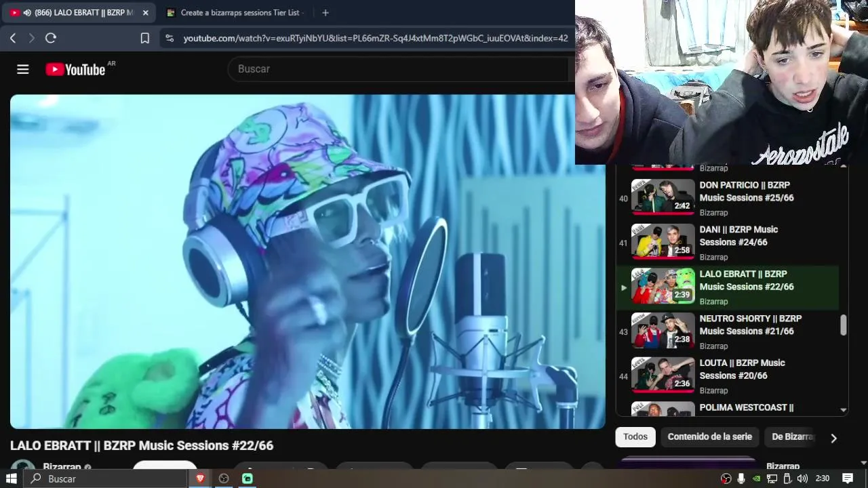Click the red circular tray icon
Image resolution: width=868 pixels, height=488 pixels.
726,479
